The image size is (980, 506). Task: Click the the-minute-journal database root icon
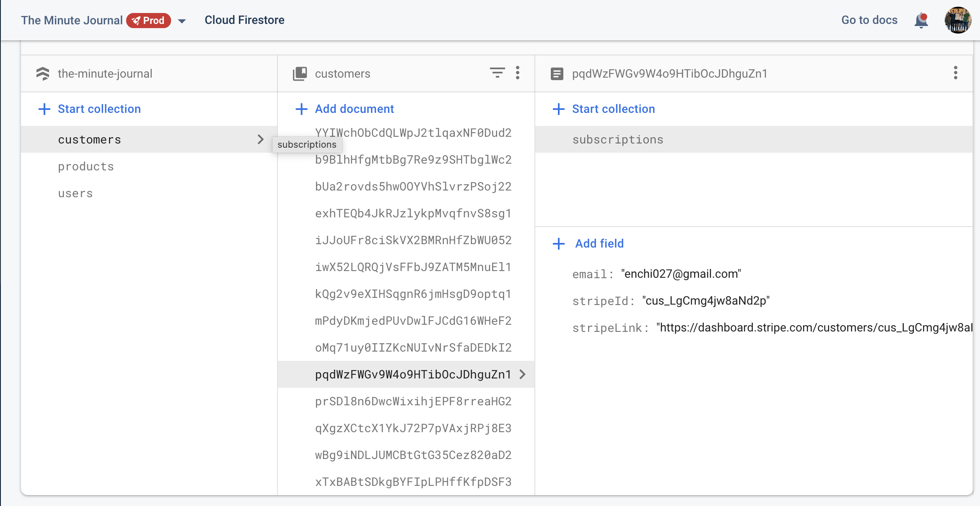[43, 73]
